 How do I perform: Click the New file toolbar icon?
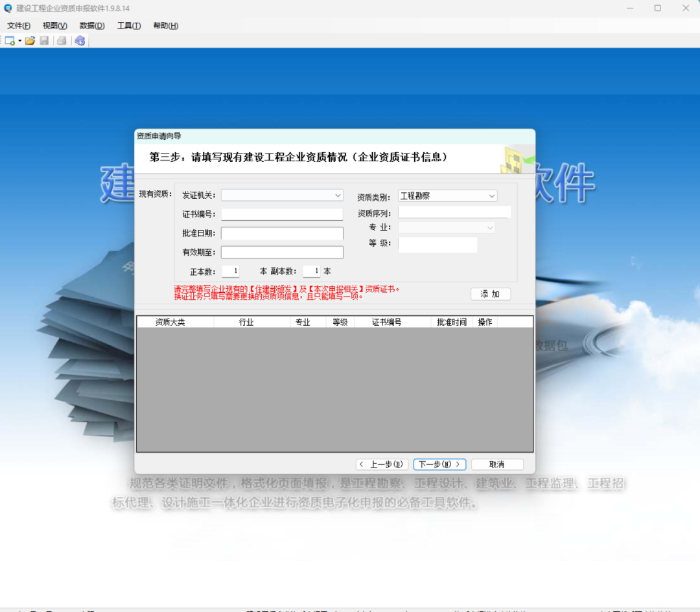tap(10, 41)
